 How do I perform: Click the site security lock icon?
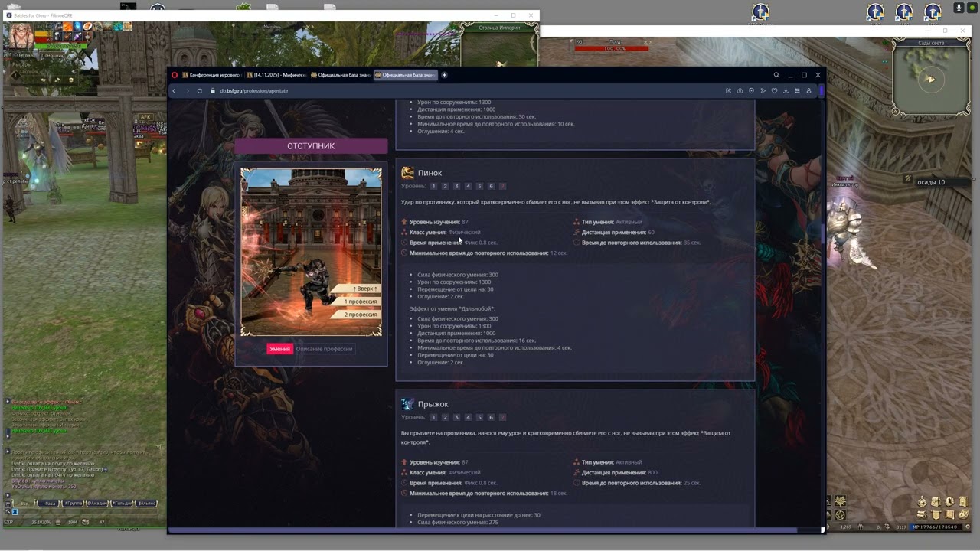(x=213, y=91)
